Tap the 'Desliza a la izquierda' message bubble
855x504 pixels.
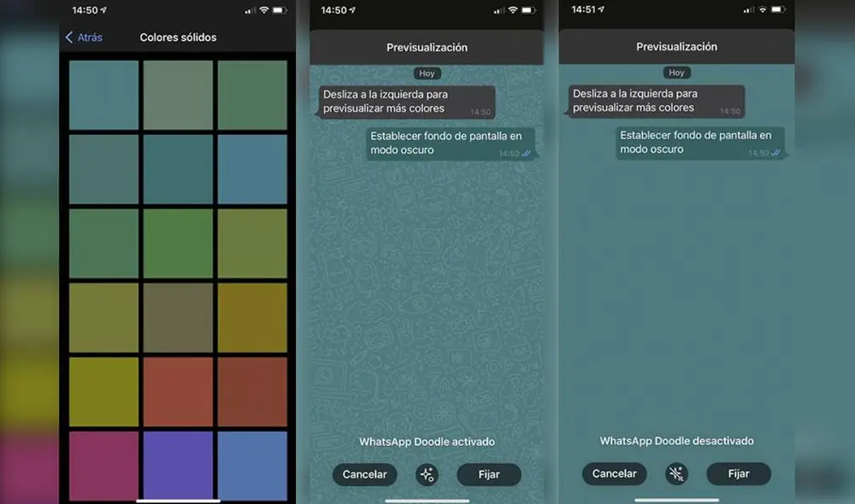[407, 102]
